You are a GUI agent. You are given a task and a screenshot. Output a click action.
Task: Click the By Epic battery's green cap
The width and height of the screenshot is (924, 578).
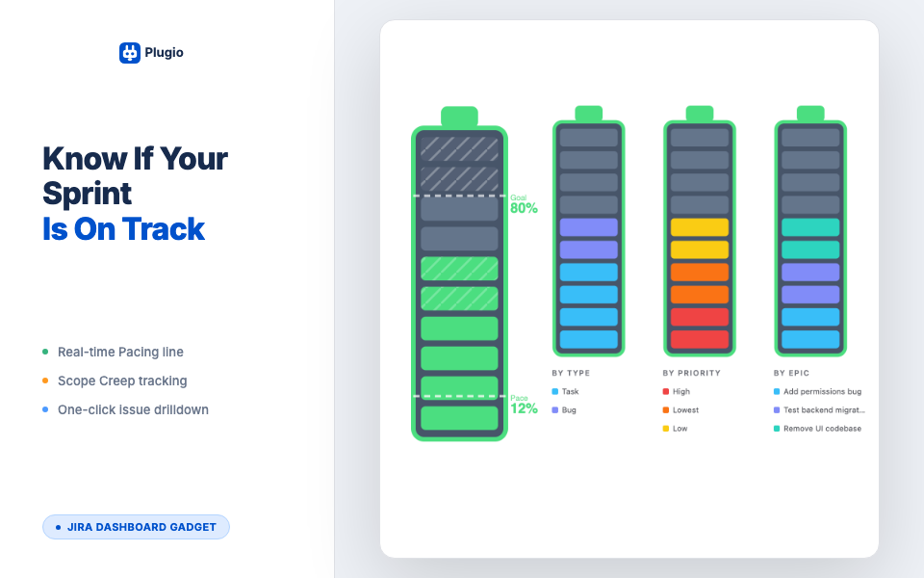click(810, 114)
